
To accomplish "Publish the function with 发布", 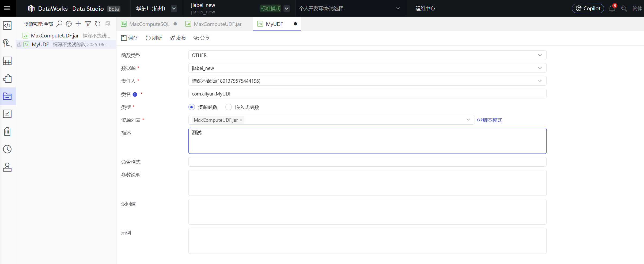I will pyautogui.click(x=178, y=38).
